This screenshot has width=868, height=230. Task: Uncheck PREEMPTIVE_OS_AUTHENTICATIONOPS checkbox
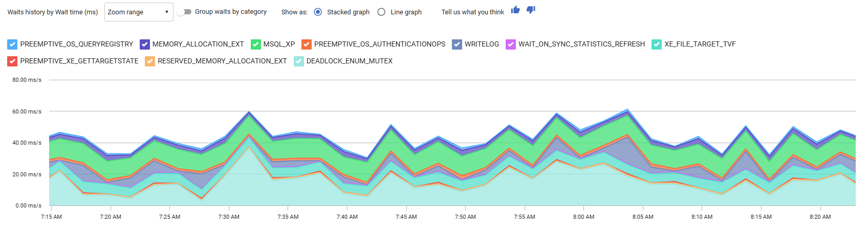(x=307, y=44)
